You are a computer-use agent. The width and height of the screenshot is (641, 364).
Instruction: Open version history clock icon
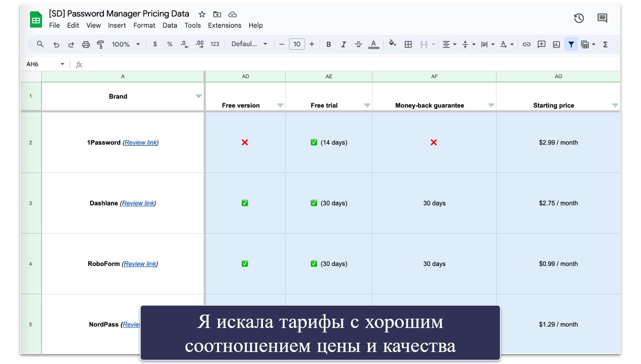[579, 18]
